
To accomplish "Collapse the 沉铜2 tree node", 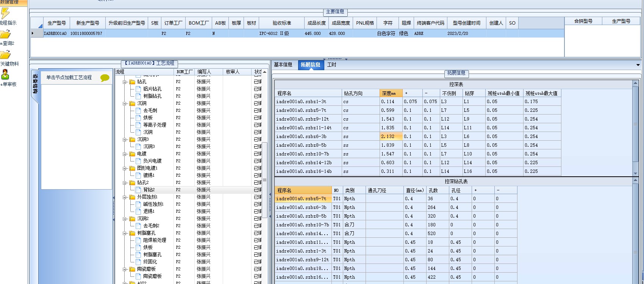I will point(124,219).
